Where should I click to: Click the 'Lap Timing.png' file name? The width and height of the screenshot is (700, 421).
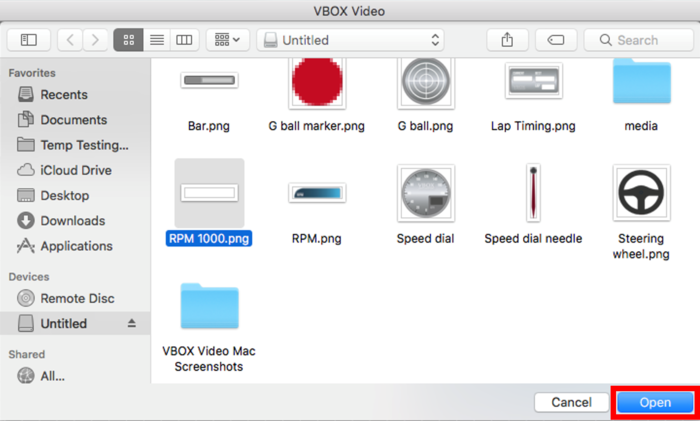click(533, 126)
